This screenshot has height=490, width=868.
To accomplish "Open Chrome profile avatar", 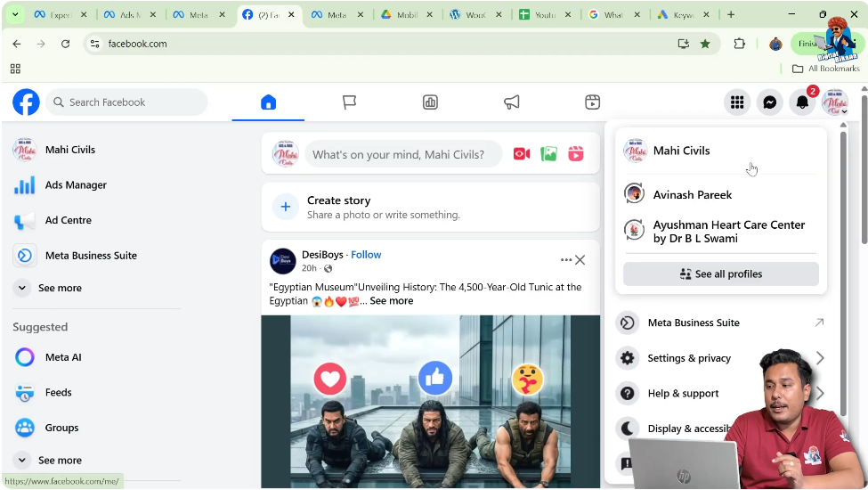I will pyautogui.click(x=775, y=44).
